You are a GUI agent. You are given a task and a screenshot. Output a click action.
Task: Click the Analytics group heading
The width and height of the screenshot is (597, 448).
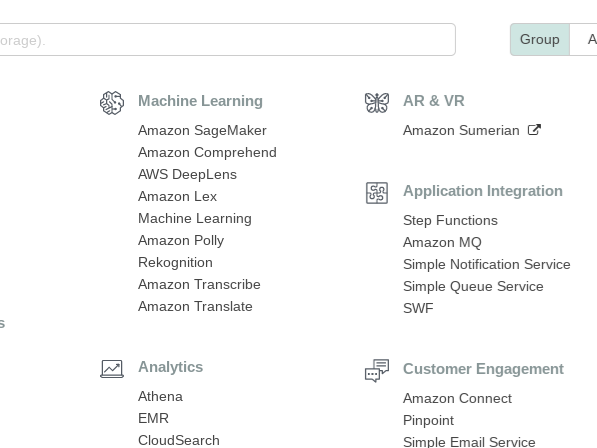(x=171, y=367)
